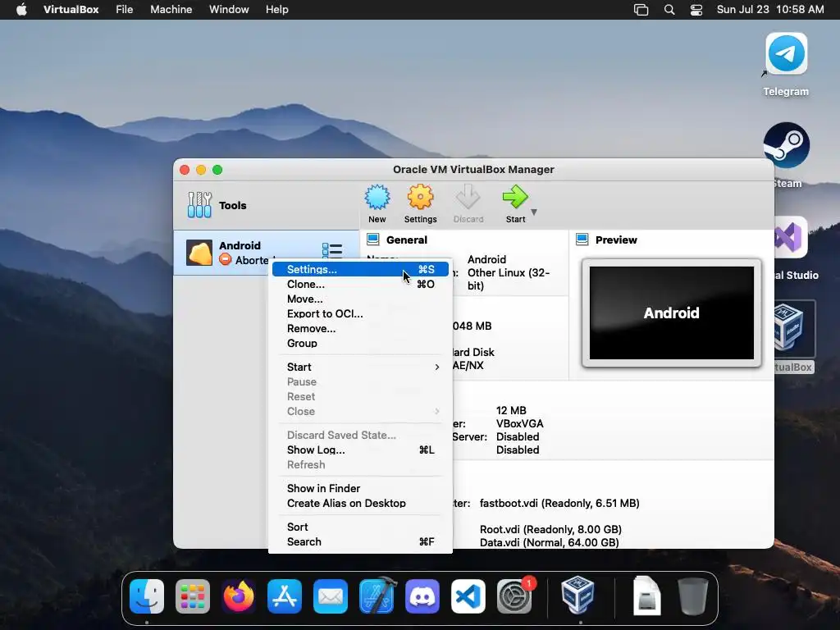Image resolution: width=840 pixels, height=630 pixels.
Task: Click the General section heading
Action: [x=407, y=240]
